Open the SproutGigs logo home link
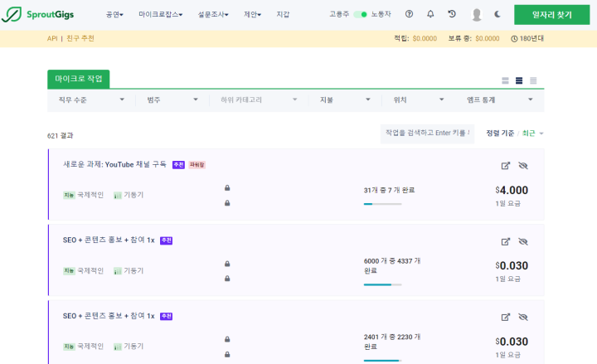 37,14
